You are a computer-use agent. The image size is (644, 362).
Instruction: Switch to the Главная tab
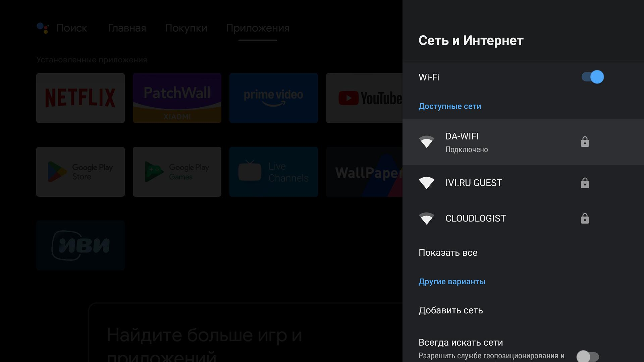[127, 28]
